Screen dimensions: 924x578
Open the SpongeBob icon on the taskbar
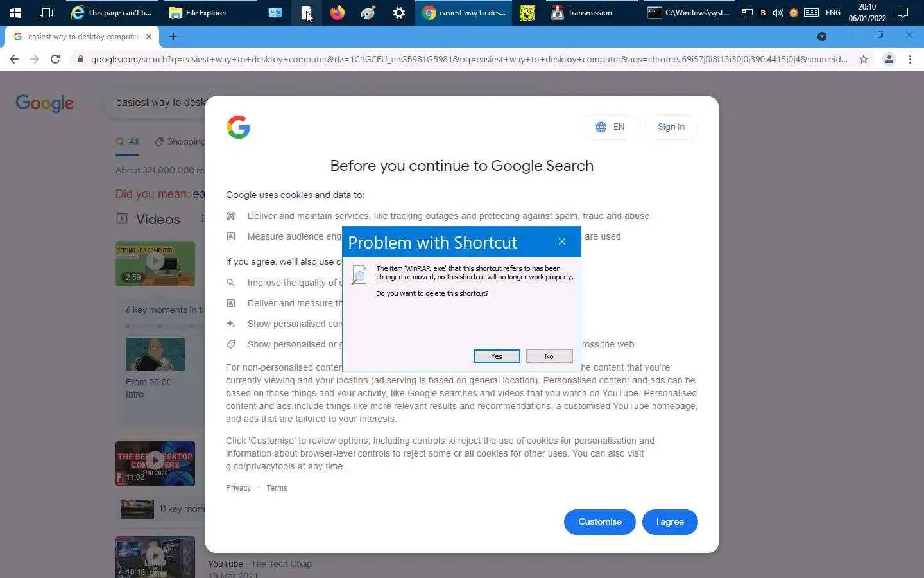[527, 12]
